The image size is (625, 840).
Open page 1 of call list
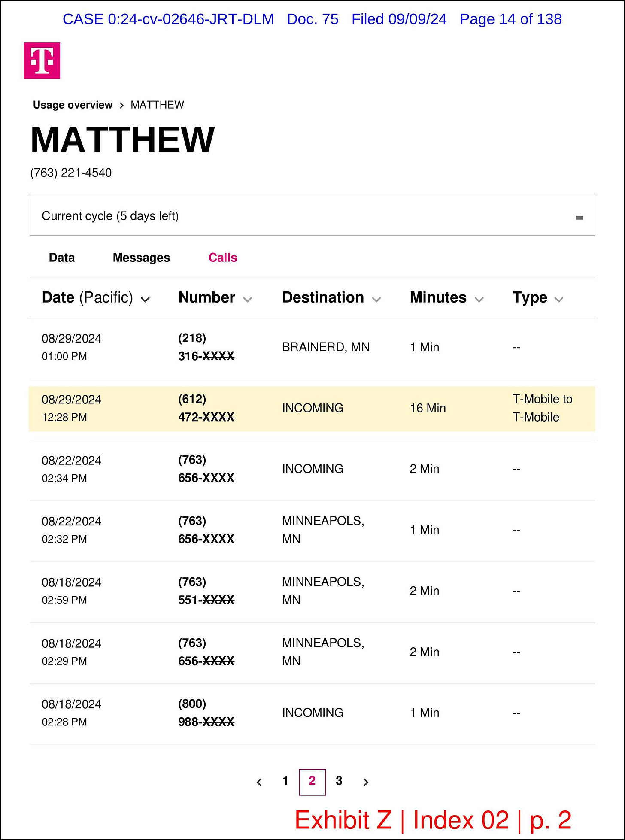[x=285, y=781]
